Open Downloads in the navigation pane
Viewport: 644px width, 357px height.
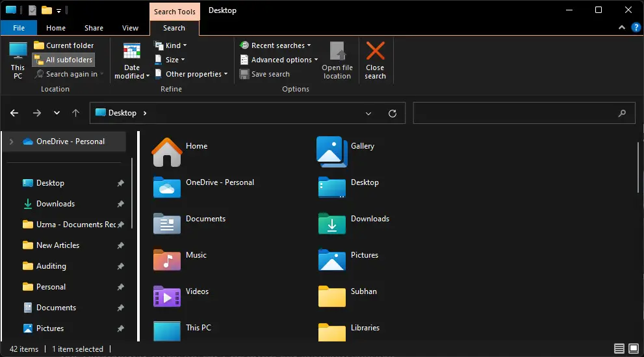point(55,204)
